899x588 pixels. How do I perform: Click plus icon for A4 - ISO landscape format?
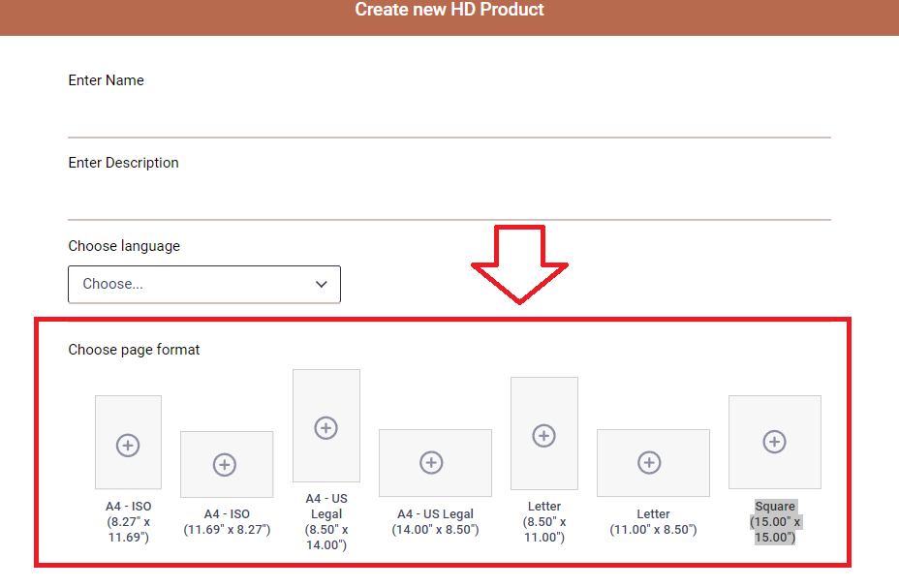[x=225, y=464]
